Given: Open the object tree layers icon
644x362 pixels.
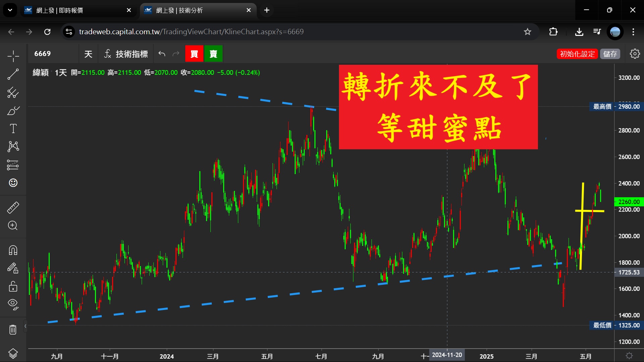Looking at the screenshot, I should (13, 353).
